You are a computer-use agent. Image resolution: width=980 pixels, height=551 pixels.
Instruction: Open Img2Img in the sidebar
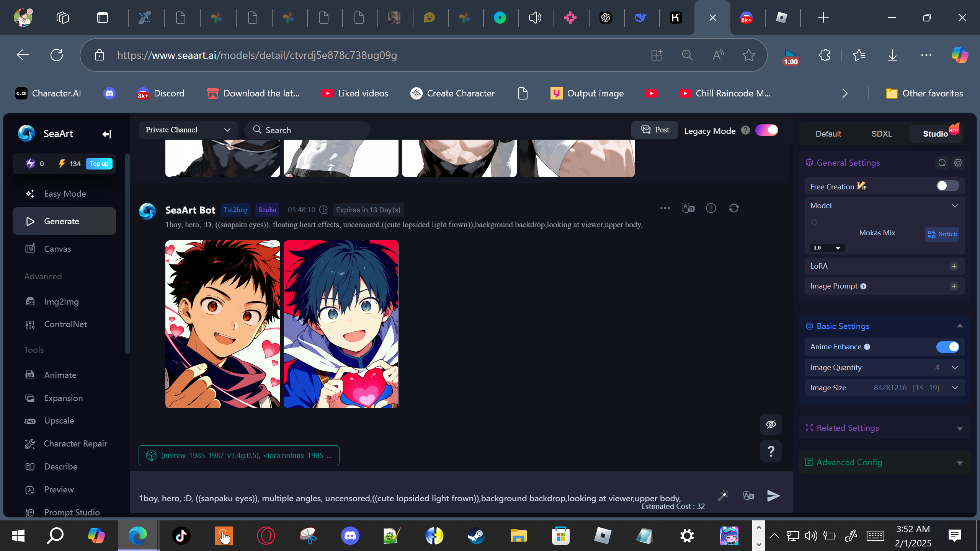tap(61, 302)
